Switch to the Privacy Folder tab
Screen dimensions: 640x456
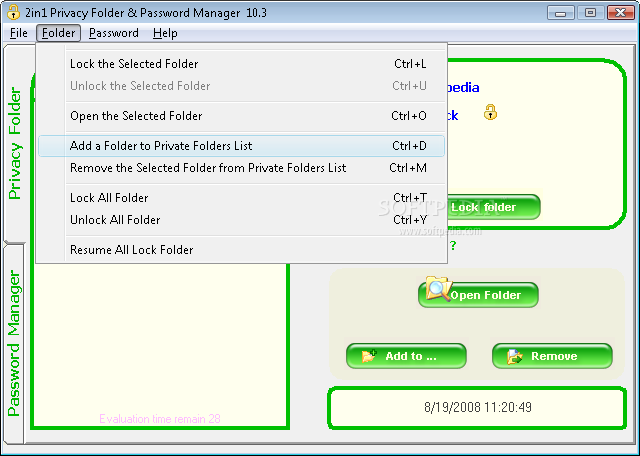pos(15,143)
